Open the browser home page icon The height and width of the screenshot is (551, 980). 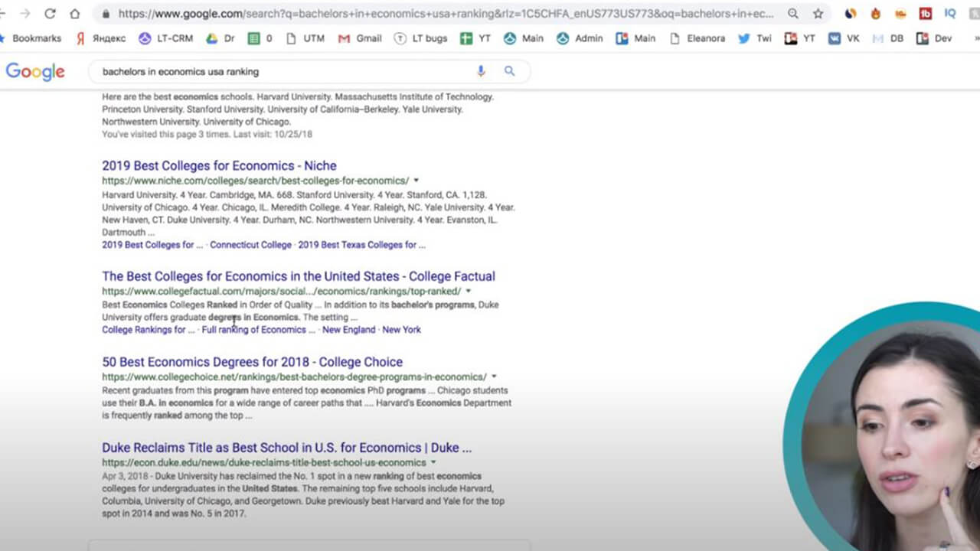pos(74,14)
